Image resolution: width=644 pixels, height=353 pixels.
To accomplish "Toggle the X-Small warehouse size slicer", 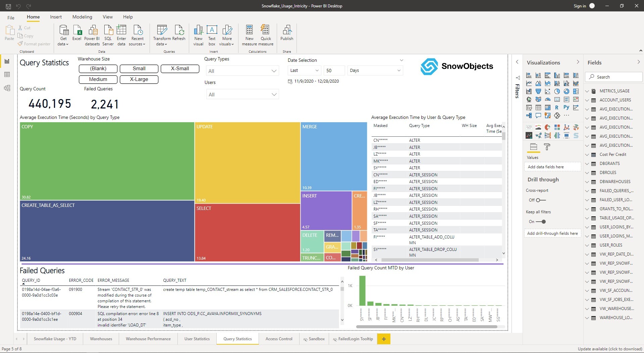I will pyautogui.click(x=180, y=69).
